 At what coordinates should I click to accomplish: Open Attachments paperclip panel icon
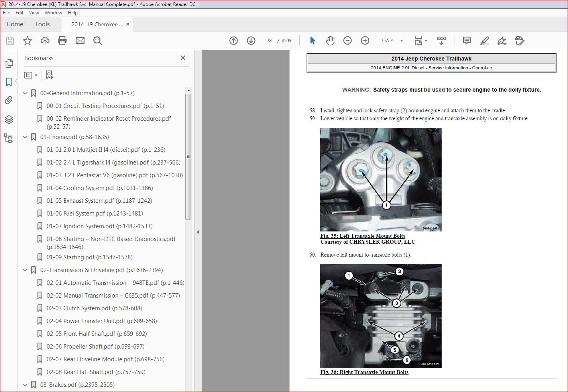[x=9, y=100]
